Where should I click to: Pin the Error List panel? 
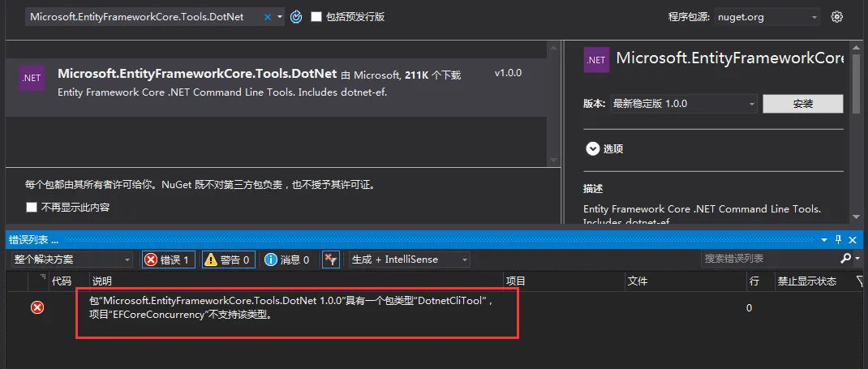[838, 239]
